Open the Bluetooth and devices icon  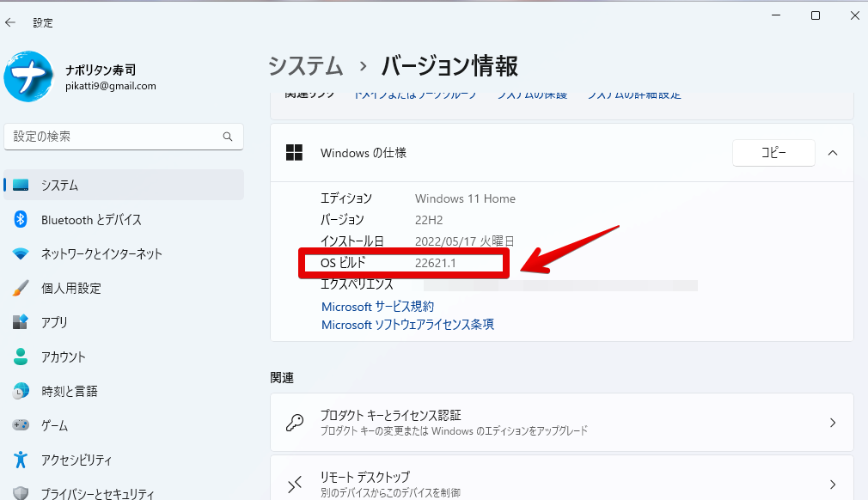point(21,220)
